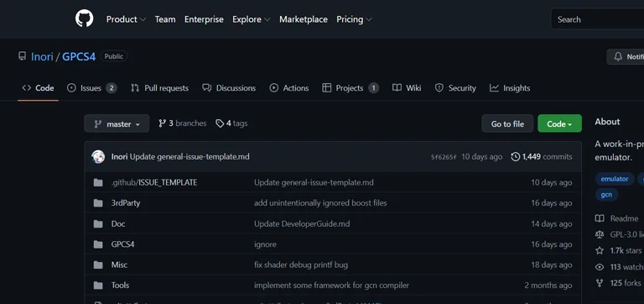Click the Pull requests merge icon

point(135,87)
